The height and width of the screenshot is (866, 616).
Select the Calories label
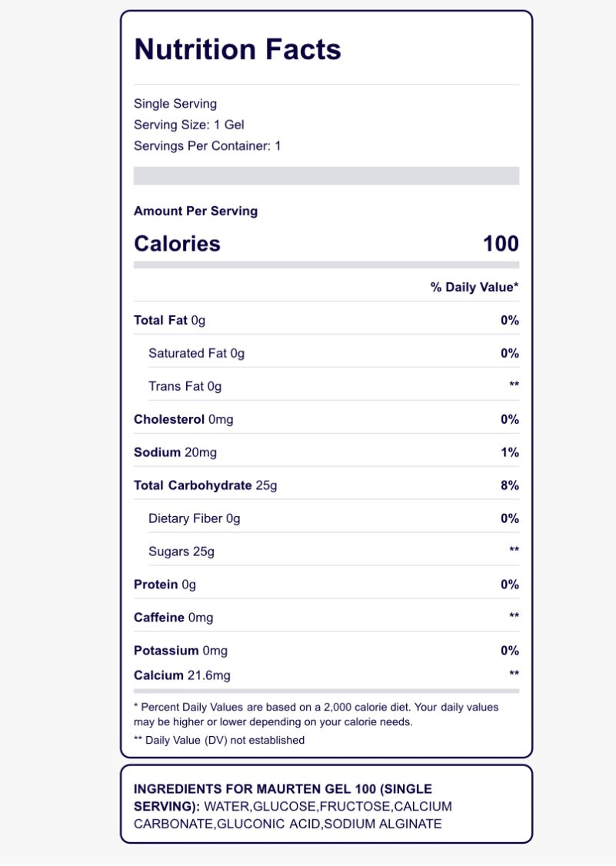coord(178,244)
